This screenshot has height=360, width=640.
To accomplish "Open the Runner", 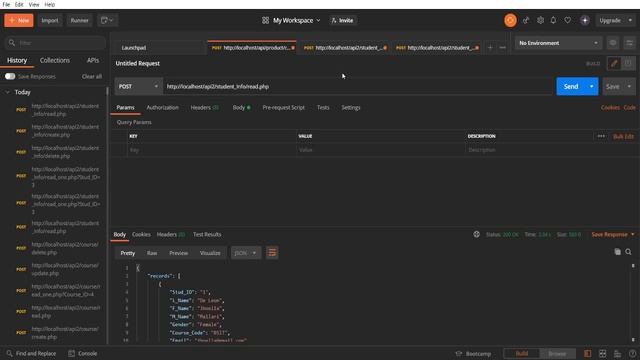I will (80, 20).
